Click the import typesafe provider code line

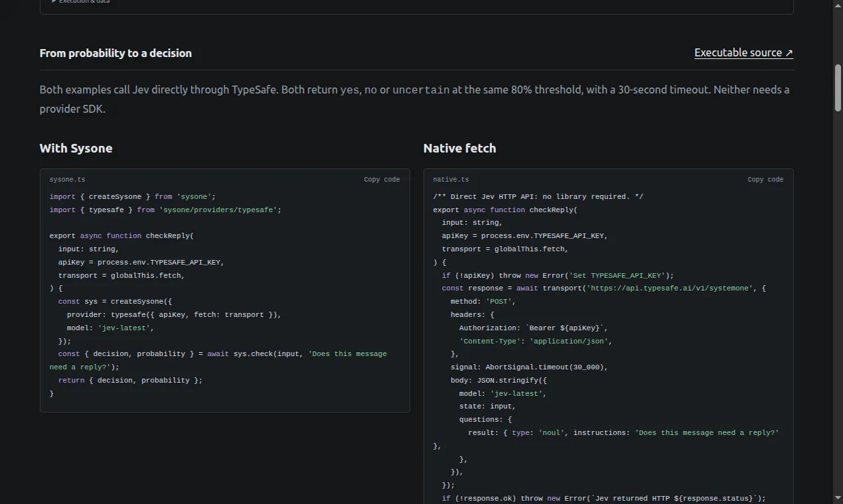(x=165, y=210)
